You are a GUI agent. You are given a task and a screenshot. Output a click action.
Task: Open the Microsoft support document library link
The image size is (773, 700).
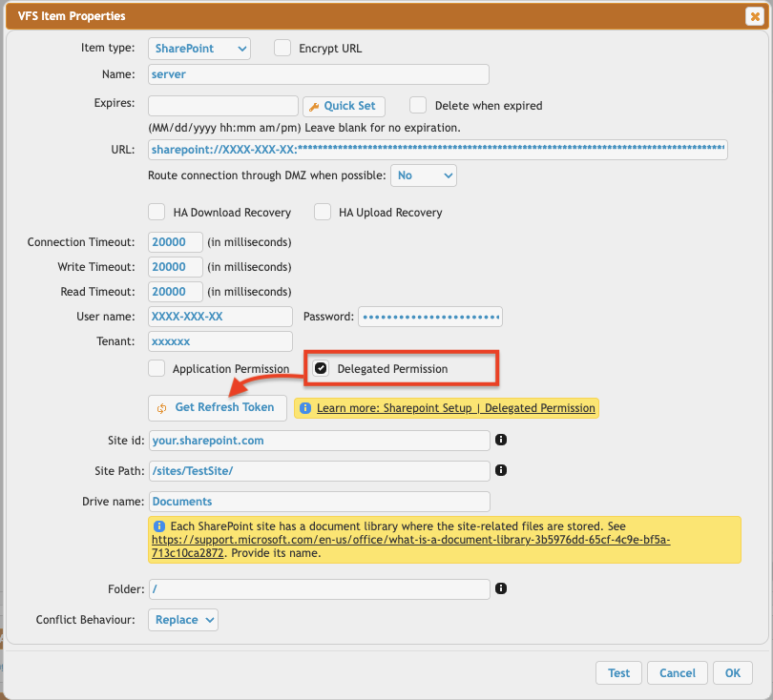[x=410, y=546]
